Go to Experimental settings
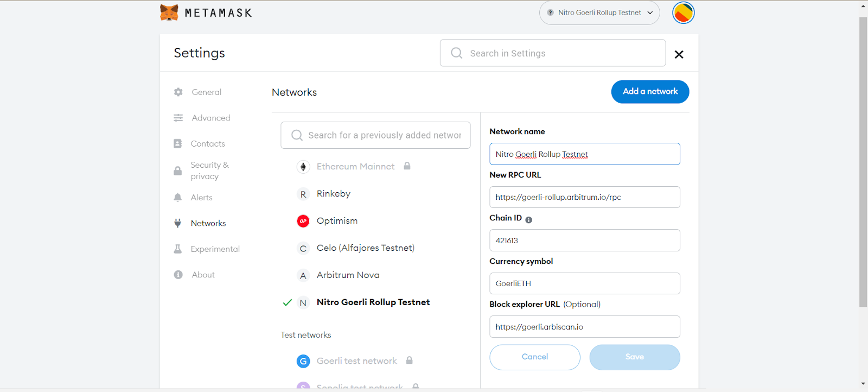Screen dimensions: 868x392 click(215, 249)
